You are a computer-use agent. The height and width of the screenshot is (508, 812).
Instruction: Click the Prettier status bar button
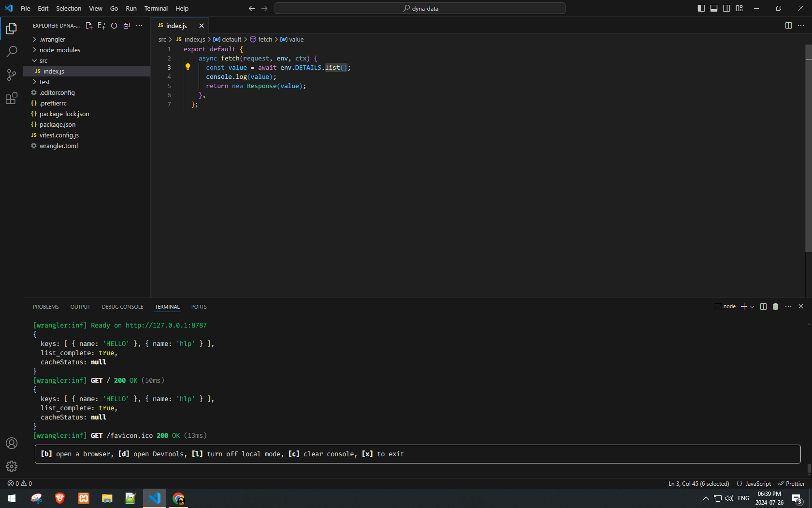[791, 484]
